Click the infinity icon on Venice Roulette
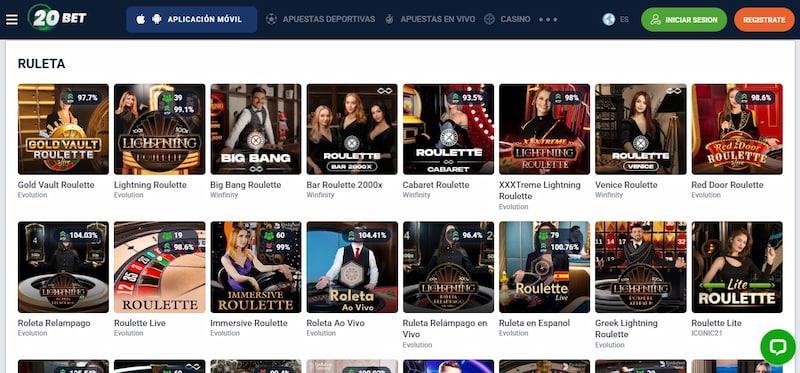Screen dimensions: 800x373 point(673,91)
